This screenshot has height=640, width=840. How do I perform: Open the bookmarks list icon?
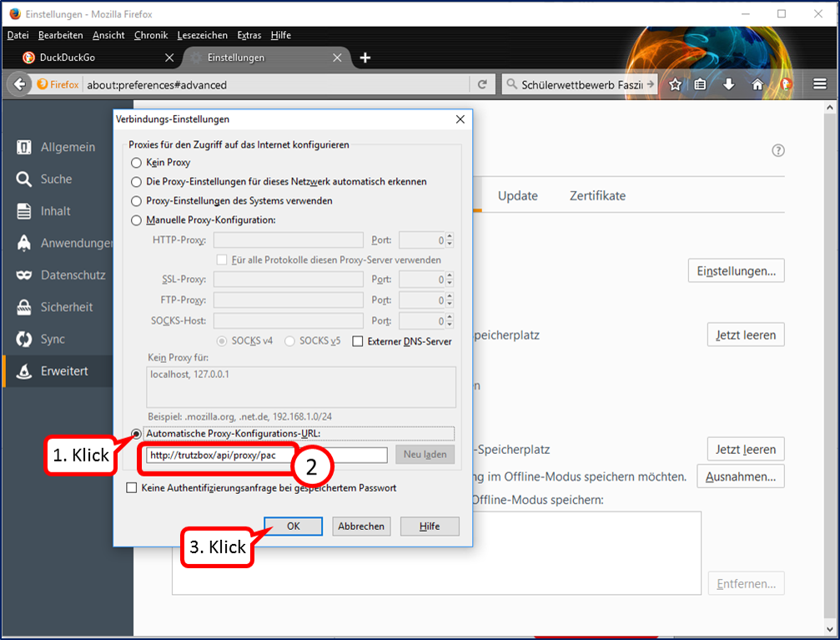700,84
